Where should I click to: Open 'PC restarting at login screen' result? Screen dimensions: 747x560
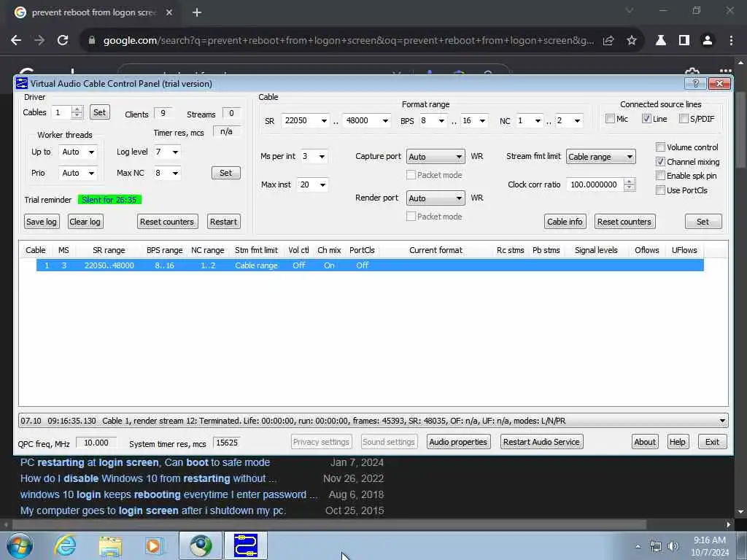click(145, 462)
